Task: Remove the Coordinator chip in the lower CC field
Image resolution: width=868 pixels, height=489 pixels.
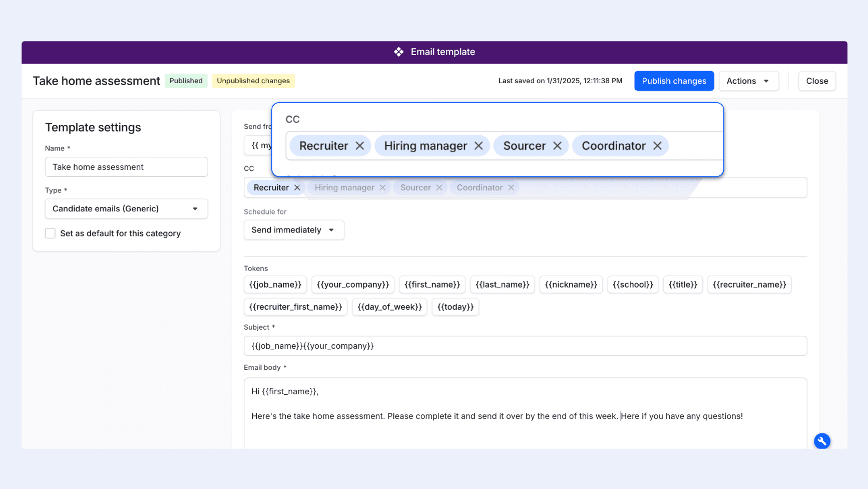Action: tap(511, 187)
